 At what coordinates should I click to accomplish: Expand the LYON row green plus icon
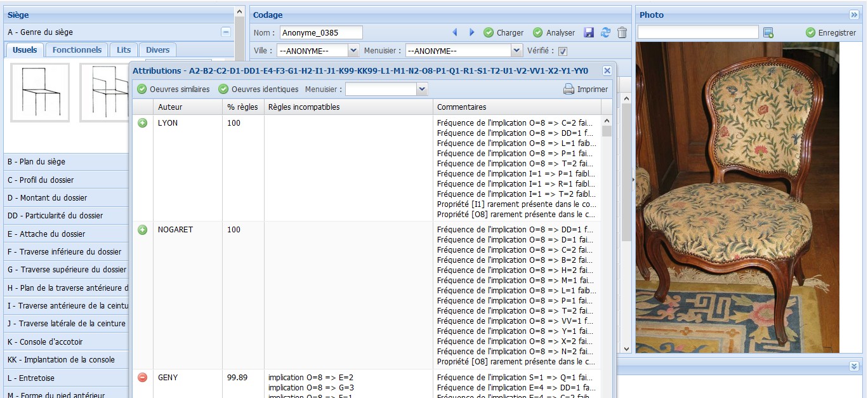coord(143,123)
